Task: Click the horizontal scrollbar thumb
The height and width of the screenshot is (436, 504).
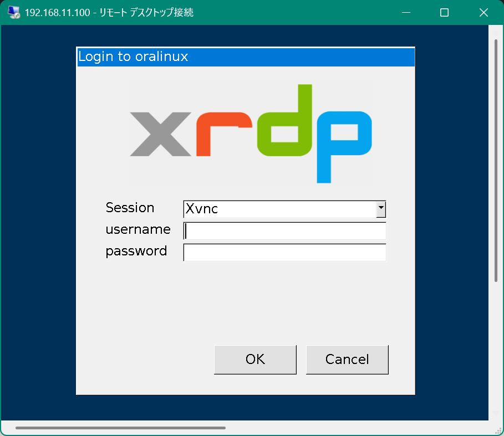Action: (120, 428)
